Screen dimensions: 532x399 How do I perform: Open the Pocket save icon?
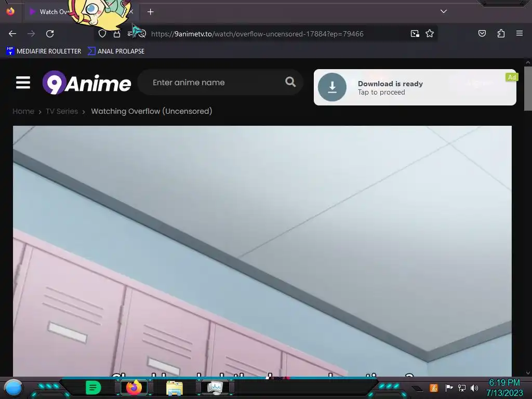pos(482,33)
